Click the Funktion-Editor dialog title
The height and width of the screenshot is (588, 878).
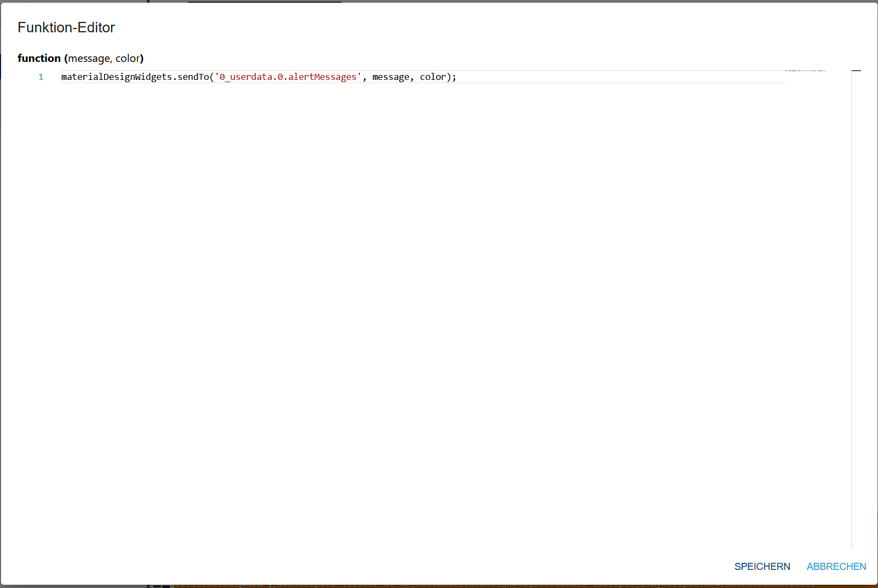[66, 27]
